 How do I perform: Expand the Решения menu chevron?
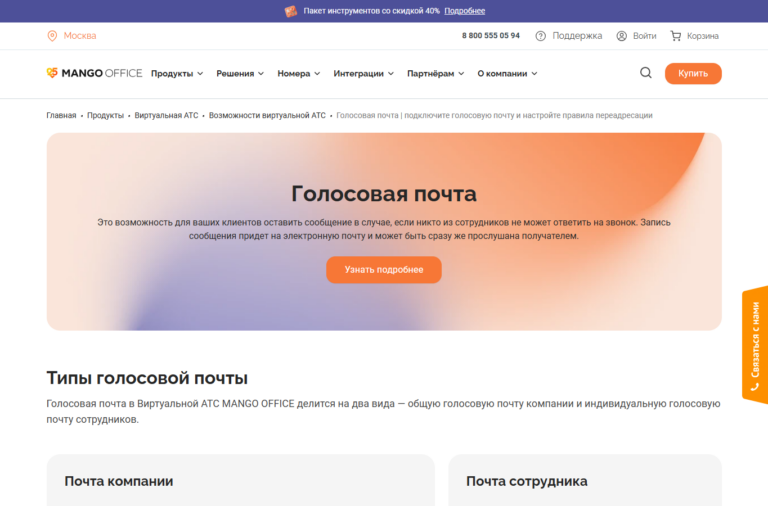[x=261, y=73]
